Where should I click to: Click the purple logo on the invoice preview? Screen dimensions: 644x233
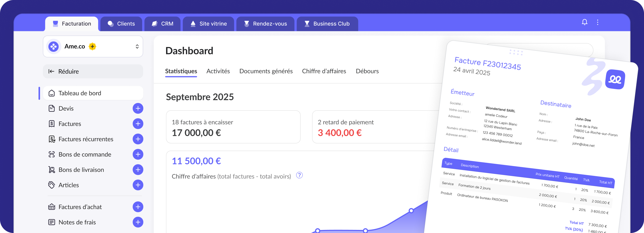(x=615, y=79)
